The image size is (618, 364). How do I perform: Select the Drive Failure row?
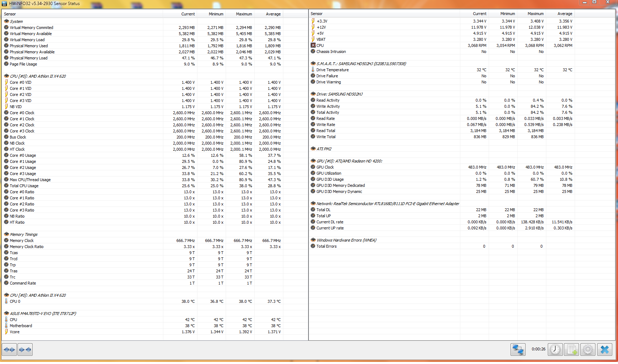click(462, 76)
